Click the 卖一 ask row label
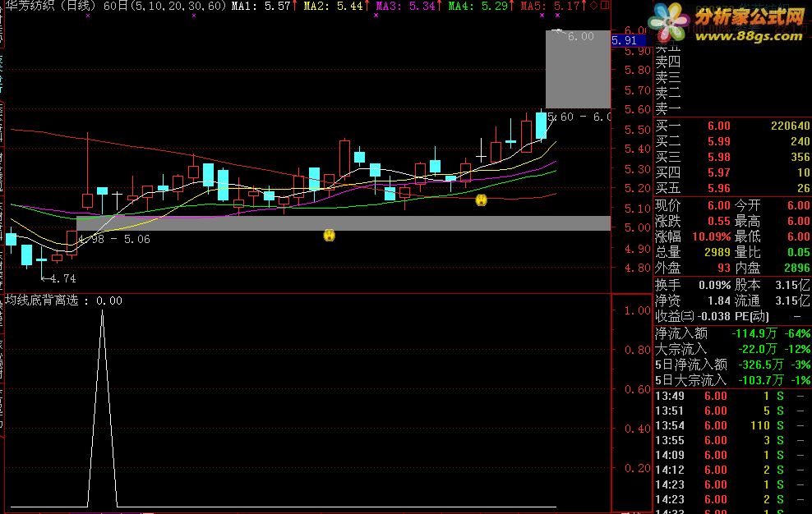The height and width of the screenshot is (514, 812). (x=668, y=108)
